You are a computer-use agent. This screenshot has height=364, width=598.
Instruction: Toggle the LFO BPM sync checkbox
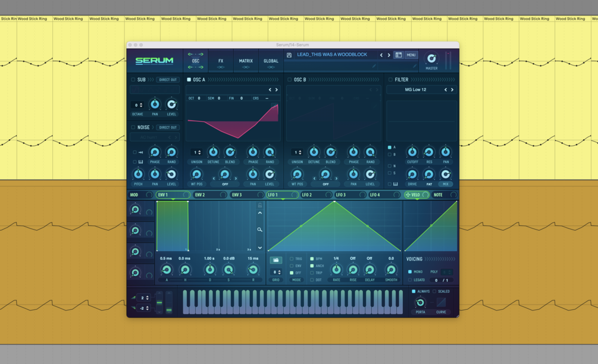[x=312, y=259]
